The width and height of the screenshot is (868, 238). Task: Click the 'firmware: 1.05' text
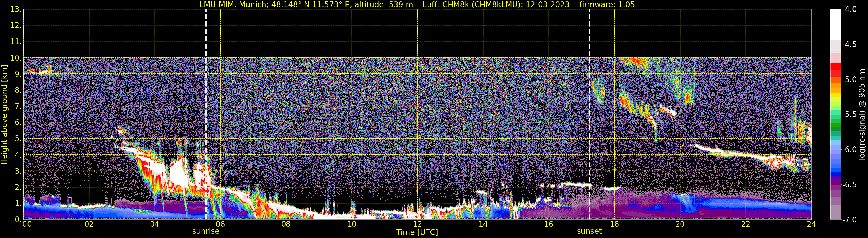pyautogui.click(x=607, y=5)
